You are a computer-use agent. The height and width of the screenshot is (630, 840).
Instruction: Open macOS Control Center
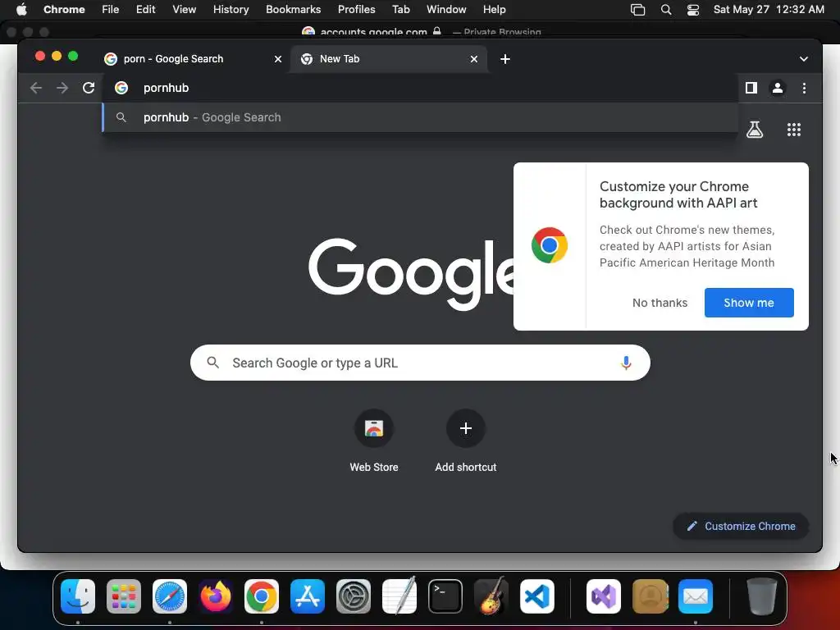click(692, 10)
